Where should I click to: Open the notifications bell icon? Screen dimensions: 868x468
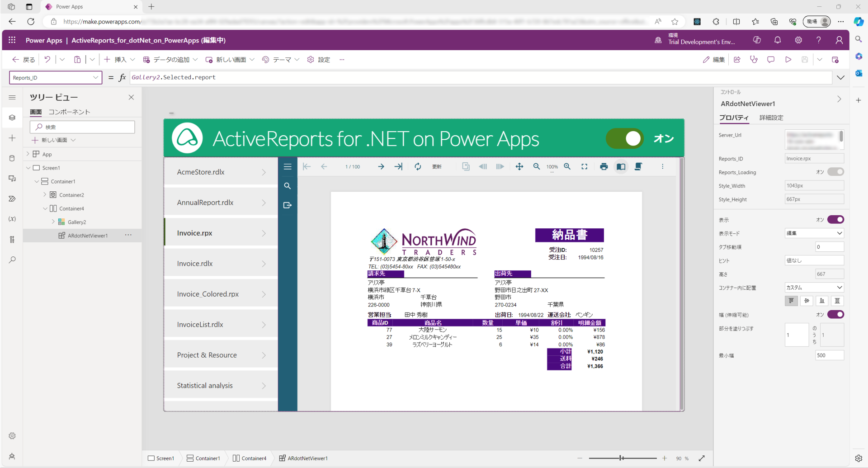tap(778, 40)
